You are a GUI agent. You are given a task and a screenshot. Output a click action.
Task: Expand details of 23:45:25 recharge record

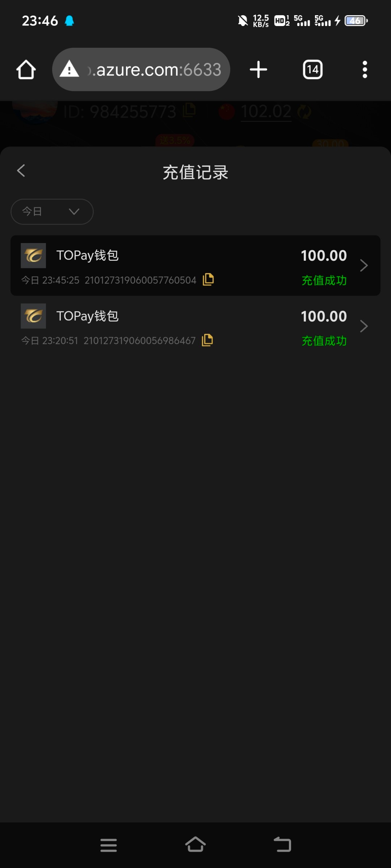(364, 266)
